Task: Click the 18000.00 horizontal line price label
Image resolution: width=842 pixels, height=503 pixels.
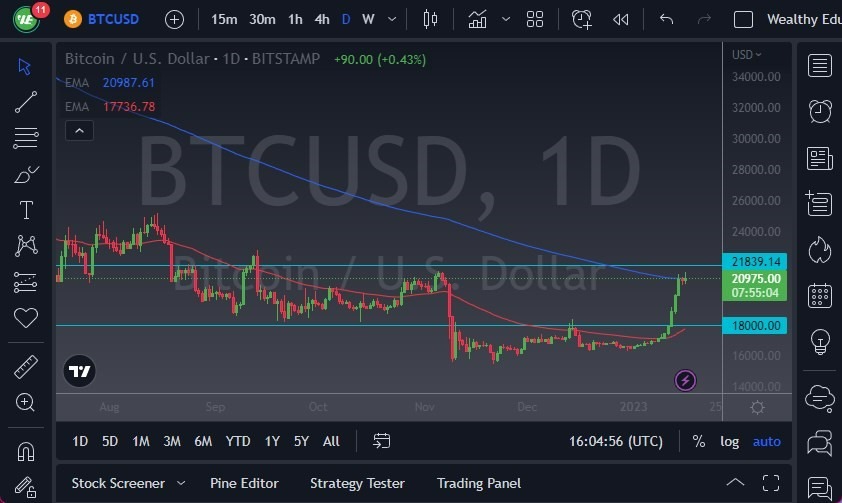Action: click(x=755, y=325)
